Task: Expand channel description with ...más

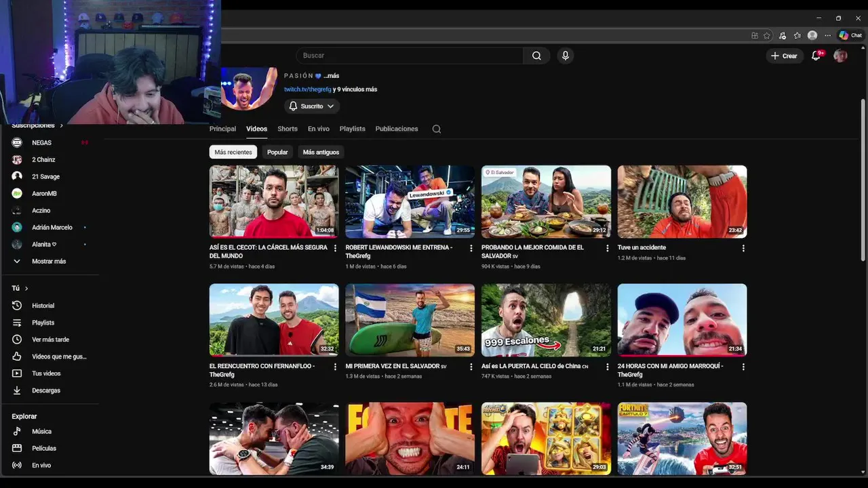Action: pos(332,76)
